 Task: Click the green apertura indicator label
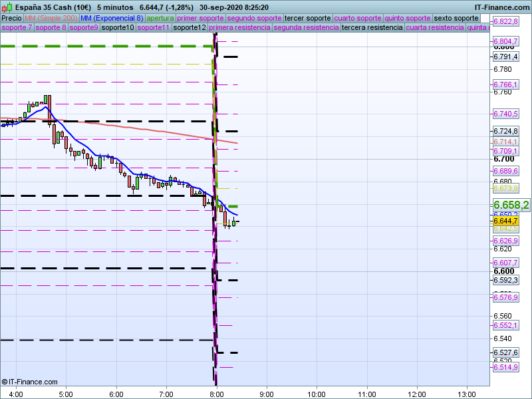pyautogui.click(x=161, y=18)
